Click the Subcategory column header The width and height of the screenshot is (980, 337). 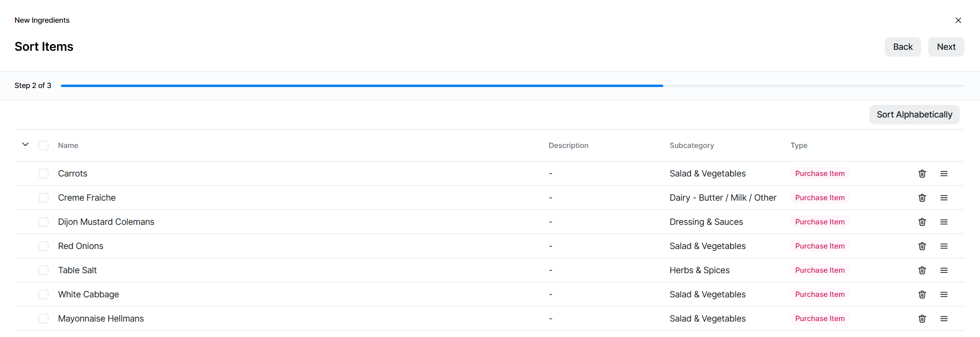(691, 146)
